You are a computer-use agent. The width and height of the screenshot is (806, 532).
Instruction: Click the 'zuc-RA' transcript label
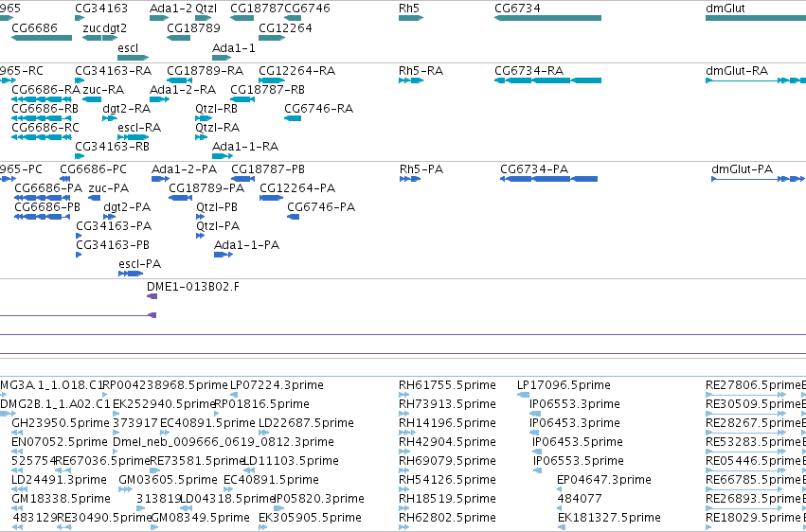point(103,89)
